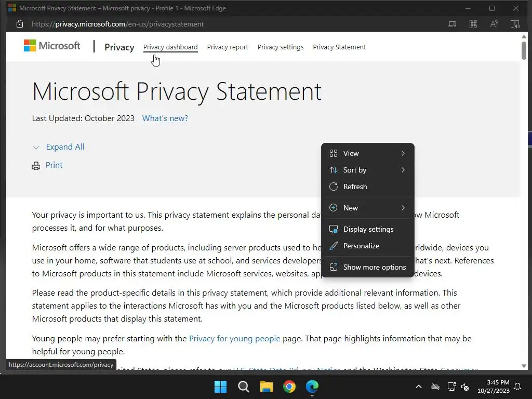Launch Google Chrome from taskbar
Viewport: 532px width, 399px height.
289,387
